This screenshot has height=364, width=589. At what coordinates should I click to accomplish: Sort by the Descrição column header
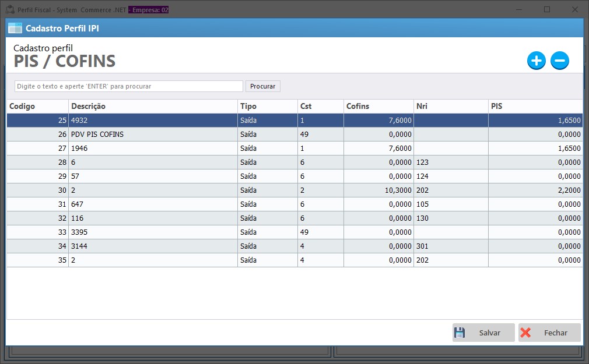(x=152, y=107)
